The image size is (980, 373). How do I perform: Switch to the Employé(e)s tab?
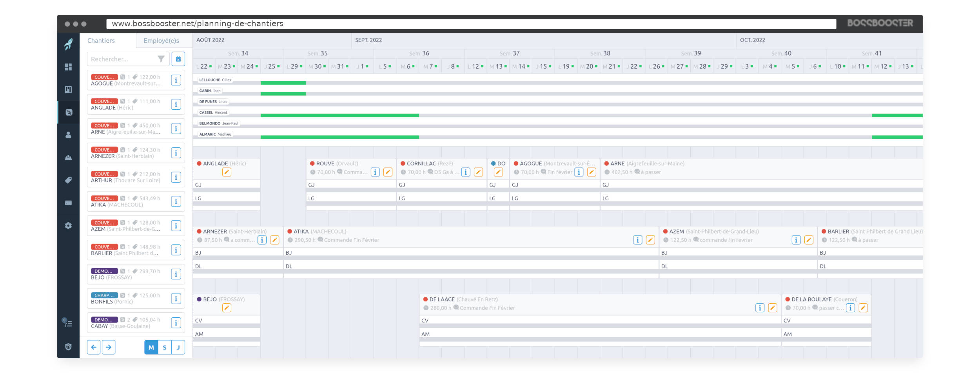(161, 40)
